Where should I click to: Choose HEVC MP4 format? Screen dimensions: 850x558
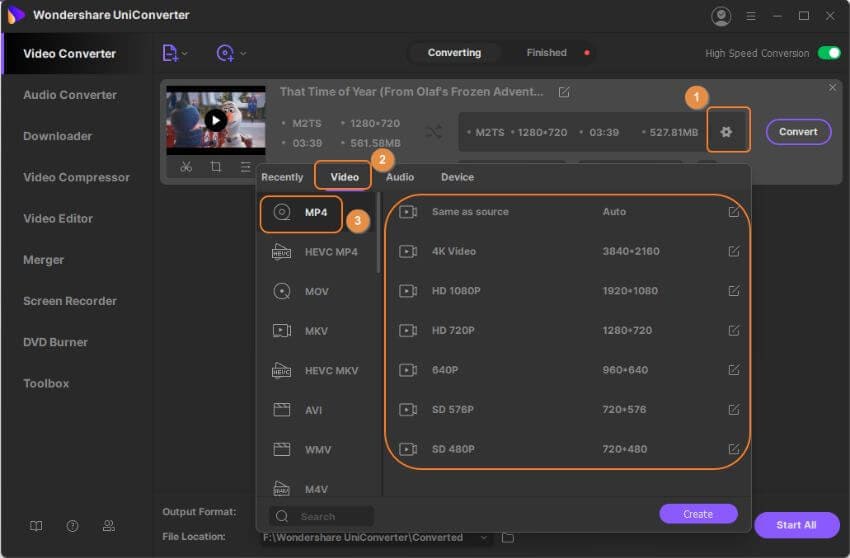tap(317, 252)
